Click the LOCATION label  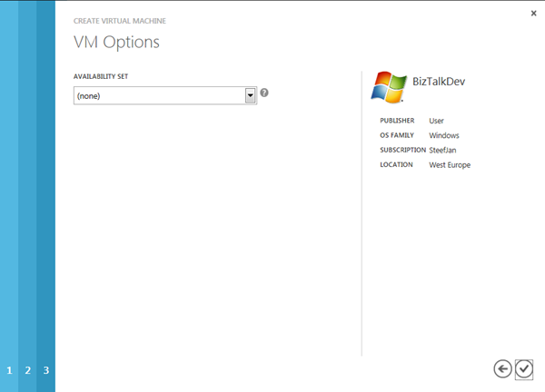[396, 164]
